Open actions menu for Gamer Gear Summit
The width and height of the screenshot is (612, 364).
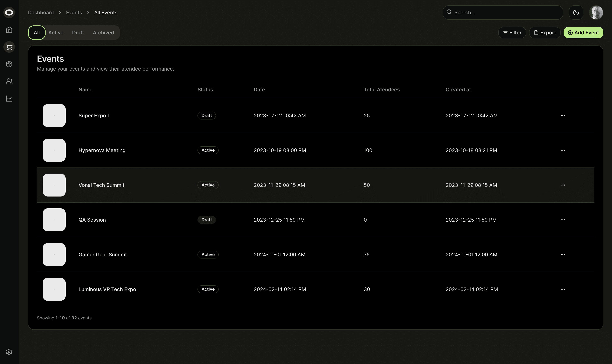(x=563, y=255)
